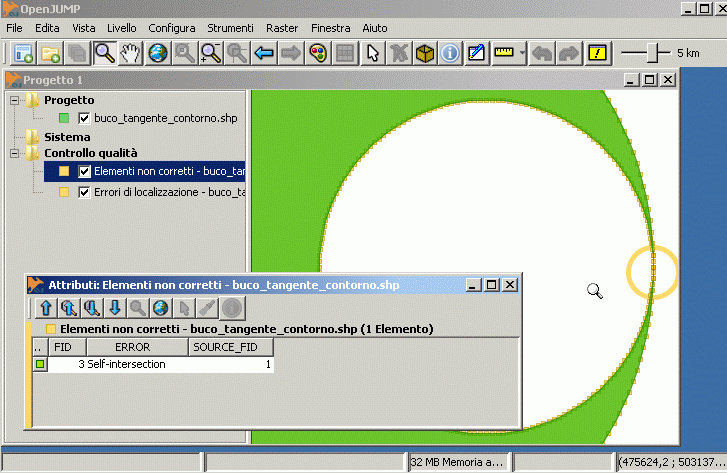Click the ERROR column header

[x=132, y=347]
